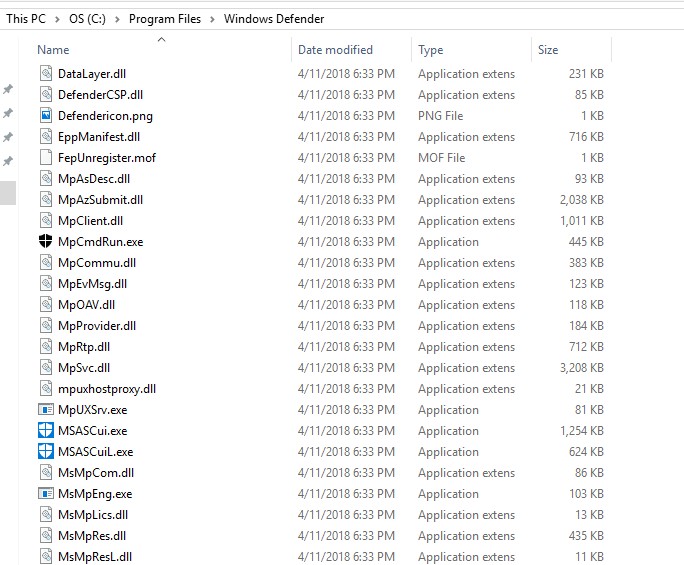Click the EppManifest.dll file icon
This screenshot has width=684, height=565.
(x=46, y=136)
